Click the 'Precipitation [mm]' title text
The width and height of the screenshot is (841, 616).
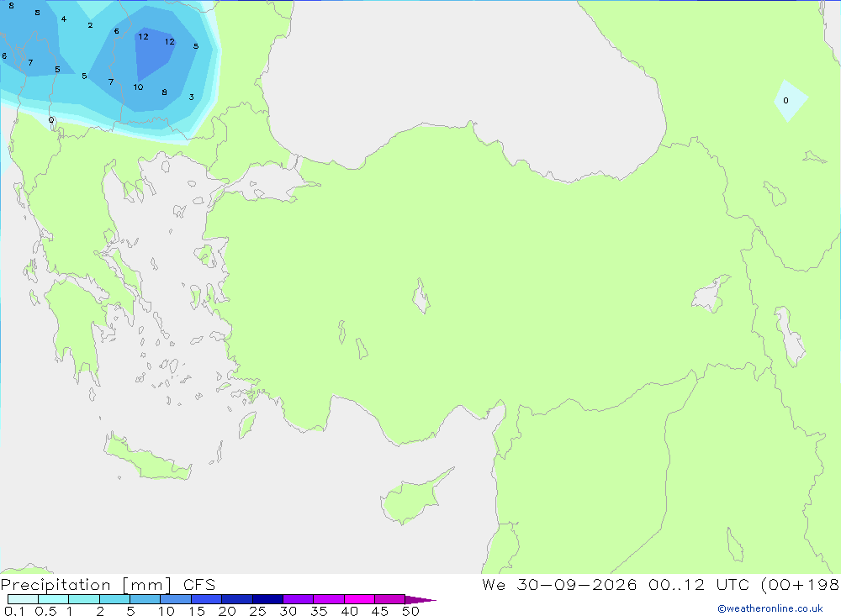[x=87, y=585]
